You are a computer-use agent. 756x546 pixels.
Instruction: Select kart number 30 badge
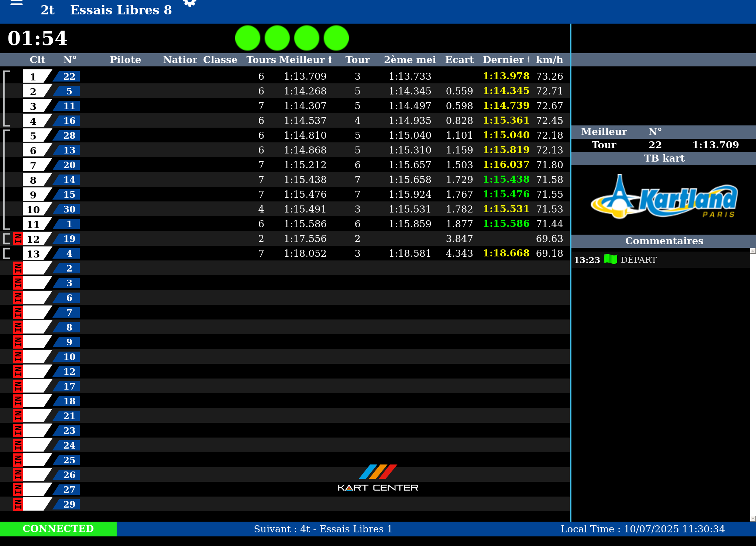69,209
